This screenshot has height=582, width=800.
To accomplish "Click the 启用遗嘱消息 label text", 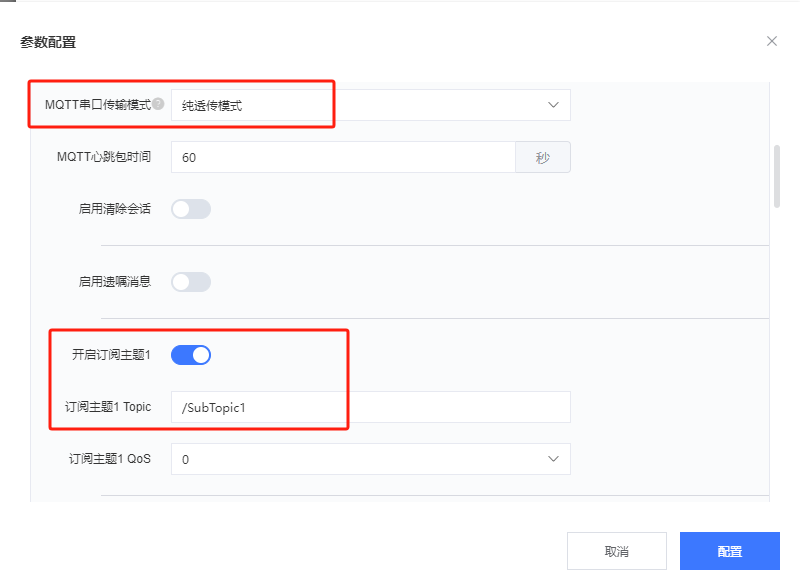I will tap(114, 282).
